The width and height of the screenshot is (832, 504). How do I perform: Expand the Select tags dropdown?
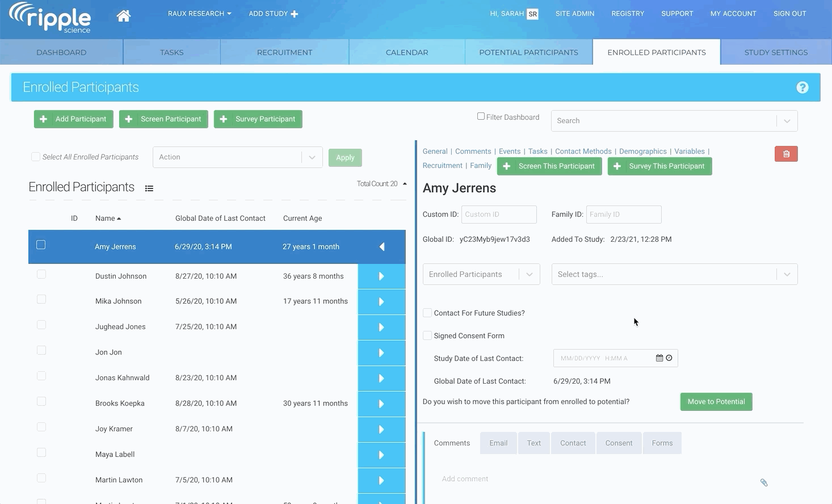(x=674, y=275)
